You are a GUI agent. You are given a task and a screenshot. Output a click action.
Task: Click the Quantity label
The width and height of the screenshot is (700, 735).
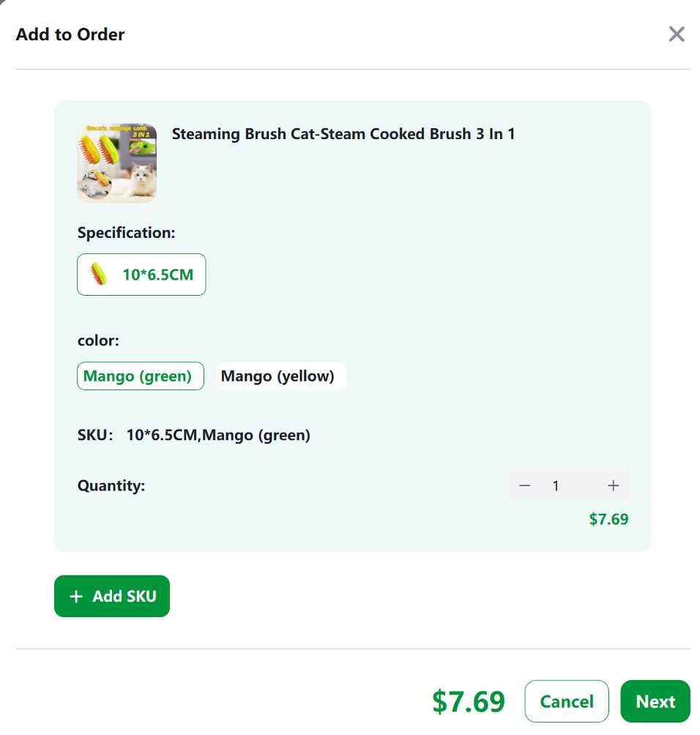point(111,485)
